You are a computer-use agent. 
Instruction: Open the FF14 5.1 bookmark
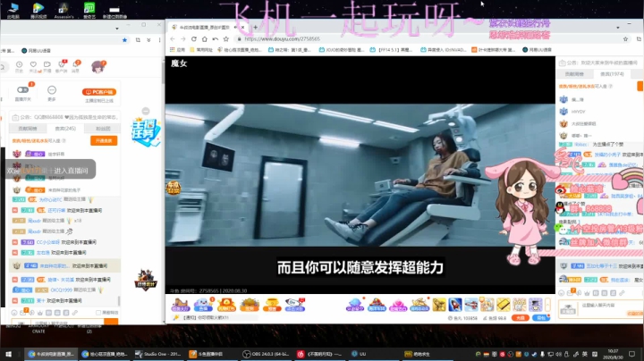coord(391,50)
